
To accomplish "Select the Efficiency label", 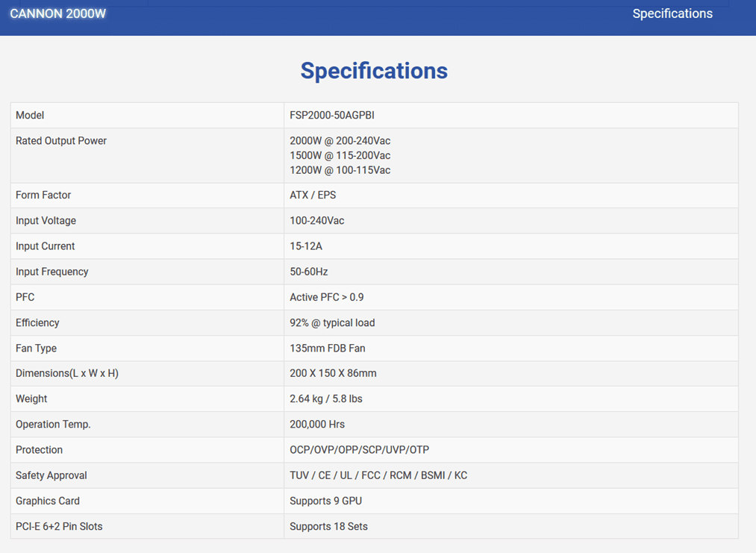I will point(37,322).
